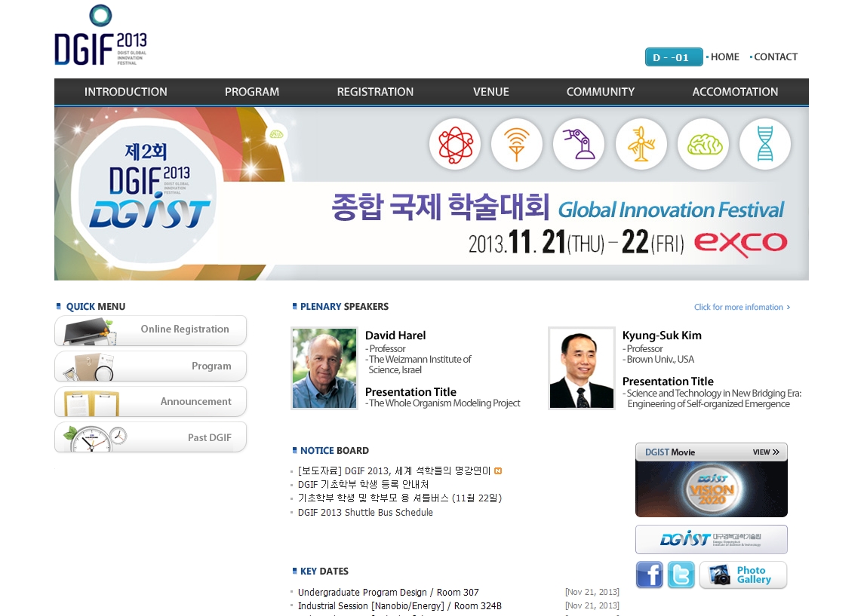
Task: Open the DGIF 2013 Shuttle Bus Schedule notice
Action: (x=365, y=512)
